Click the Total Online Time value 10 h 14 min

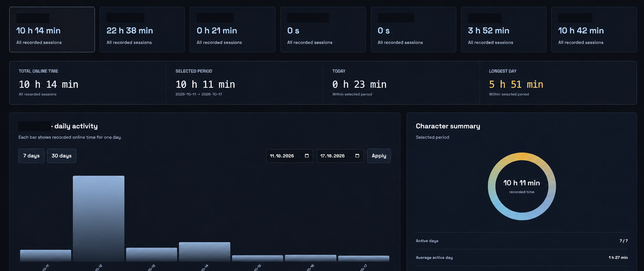(x=49, y=85)
